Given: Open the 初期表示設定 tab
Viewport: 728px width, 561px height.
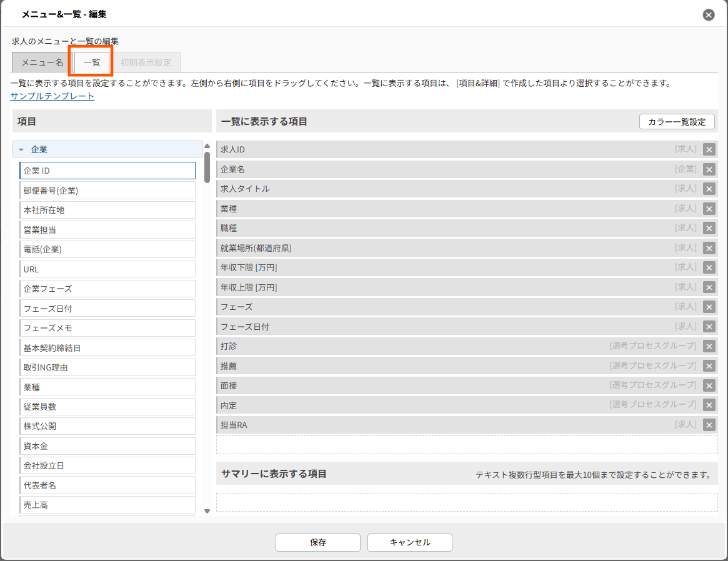Looking at the screenshot, I should click(x=146, y=62).
